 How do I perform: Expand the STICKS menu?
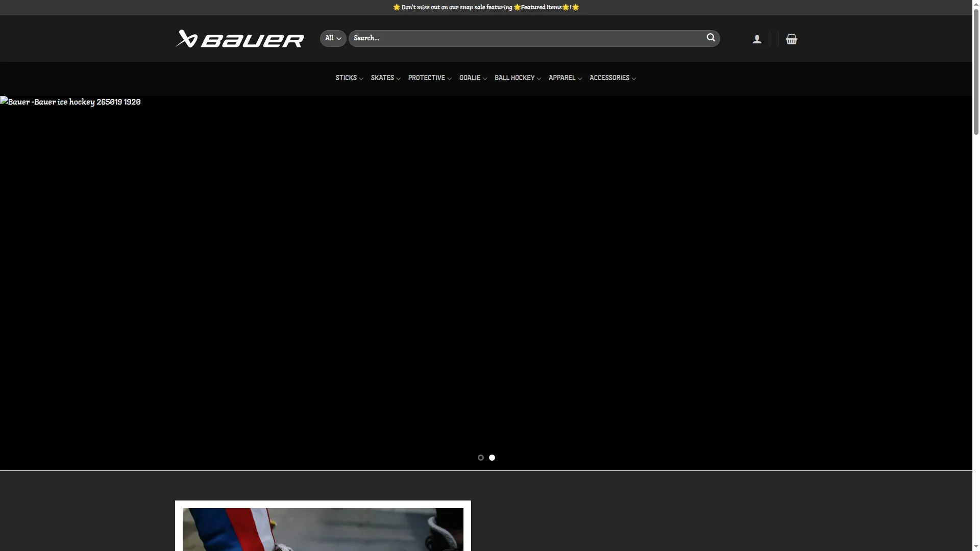pyautogui.click(x=349, y=78)
